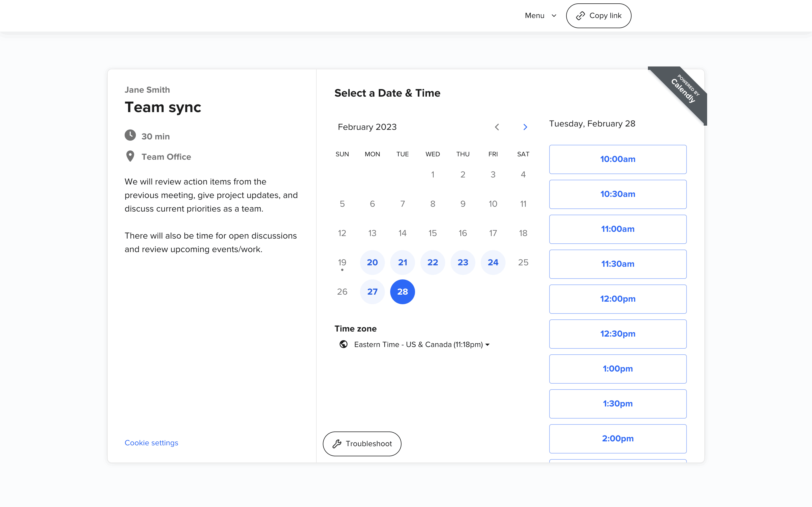
Task: Open Cookie settings link
Action: pyautogui.click(x=151, y=442)
